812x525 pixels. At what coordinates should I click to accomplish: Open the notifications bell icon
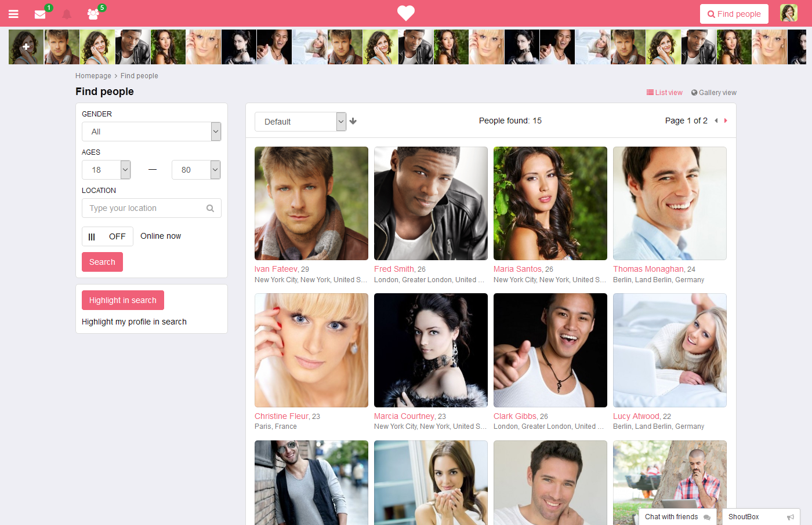pos(67,14)
